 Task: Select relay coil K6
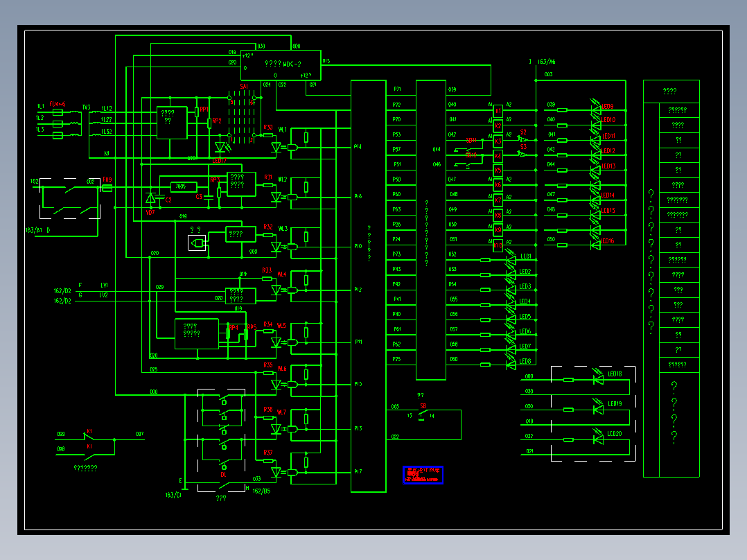pyautogui.click(x=498, y=185)
